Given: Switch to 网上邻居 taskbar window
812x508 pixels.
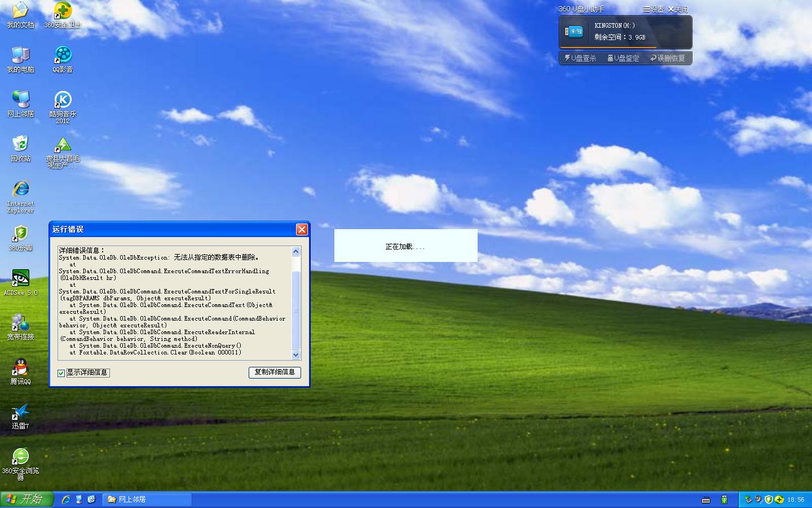Looking at the screenshot, I should pos(148,500).
